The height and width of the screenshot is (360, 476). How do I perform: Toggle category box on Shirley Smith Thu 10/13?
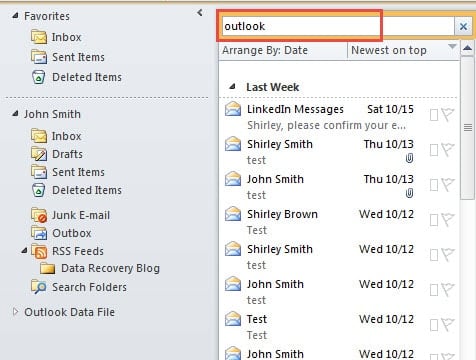434,150
